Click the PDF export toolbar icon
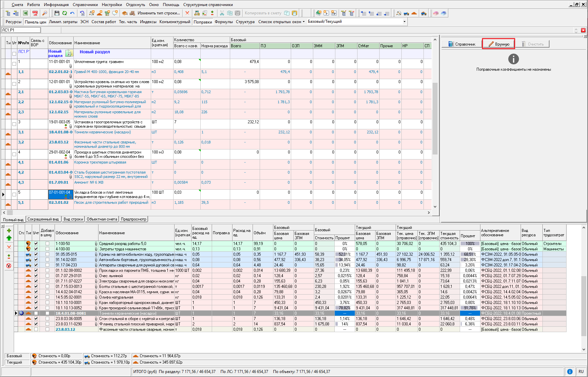 coord(35,13)
